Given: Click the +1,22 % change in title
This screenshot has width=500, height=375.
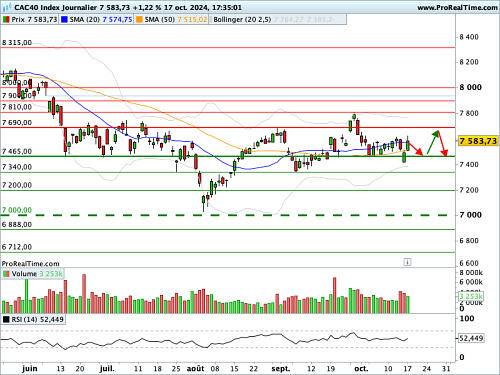Looking at the screenshot, I should [x=147, y=7].
